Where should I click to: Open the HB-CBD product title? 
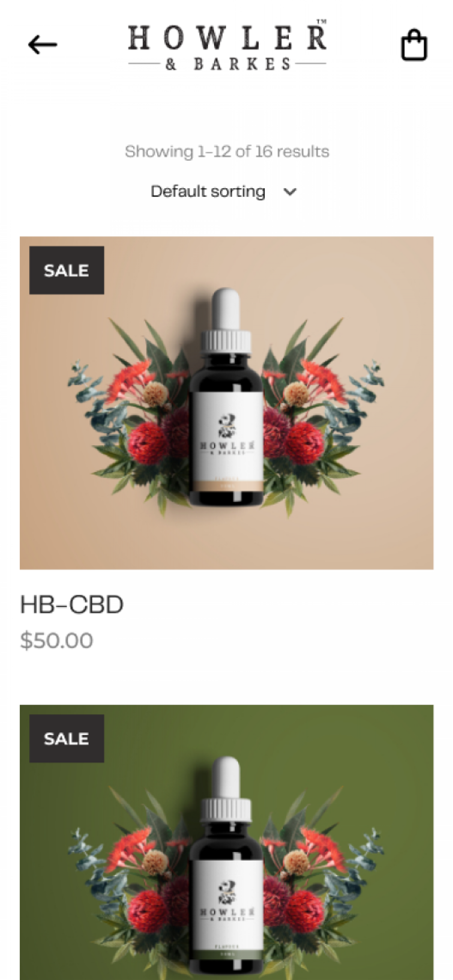coord(71,605)
